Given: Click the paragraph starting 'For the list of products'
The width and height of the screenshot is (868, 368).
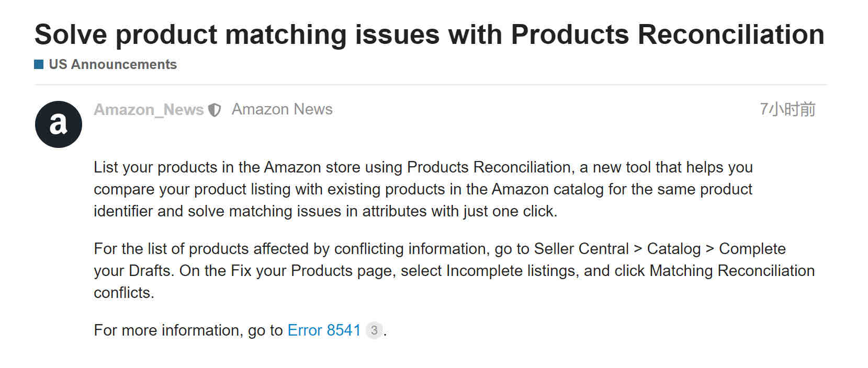Looking at the screenshot, I should (x=454, y=271).
